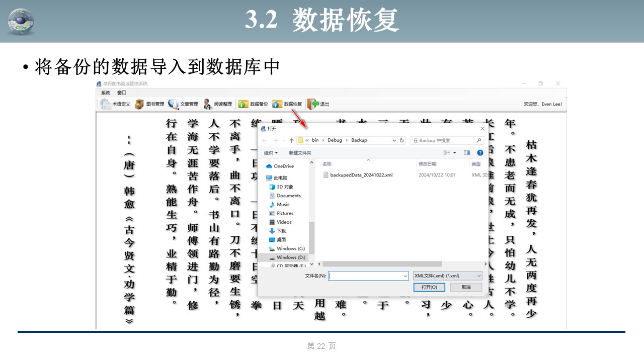Click the 文件名 input field
644x362 pixels.
368,276
